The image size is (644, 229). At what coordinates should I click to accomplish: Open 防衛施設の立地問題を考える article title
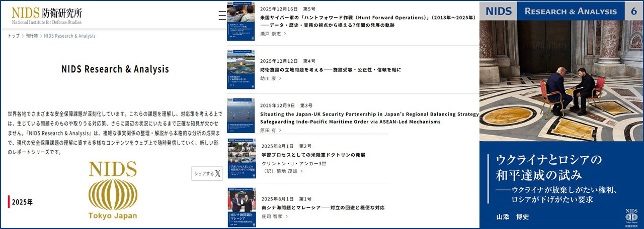(x=331, y=70)
